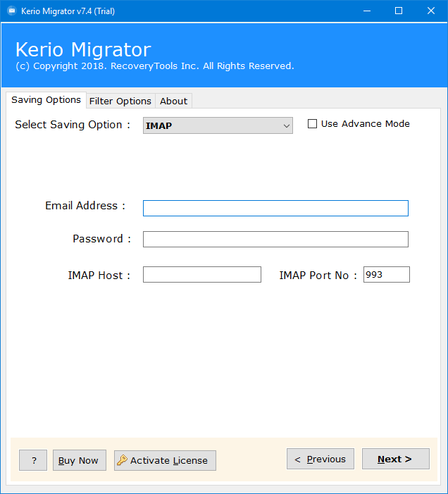This screenshot has height=494, width=448.
Task: Click the blue Kerio Migrator header banner
Action: pos(224,56)
